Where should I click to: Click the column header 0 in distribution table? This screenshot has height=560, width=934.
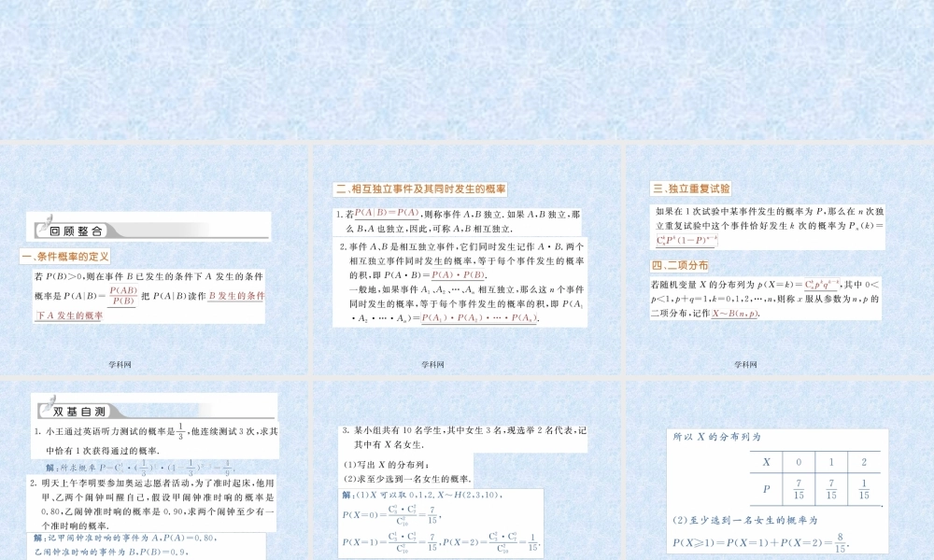tap(799, 462)
